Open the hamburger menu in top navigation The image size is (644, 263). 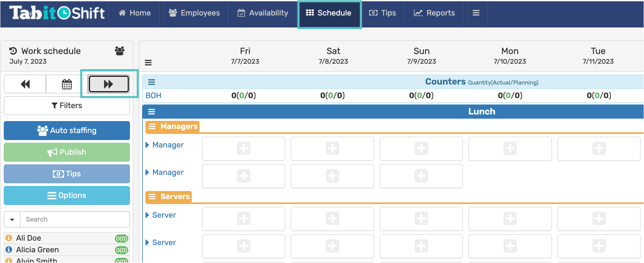476,13
